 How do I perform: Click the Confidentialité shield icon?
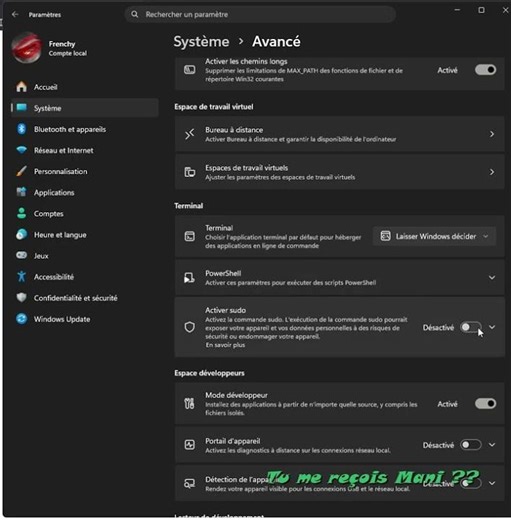22,298
